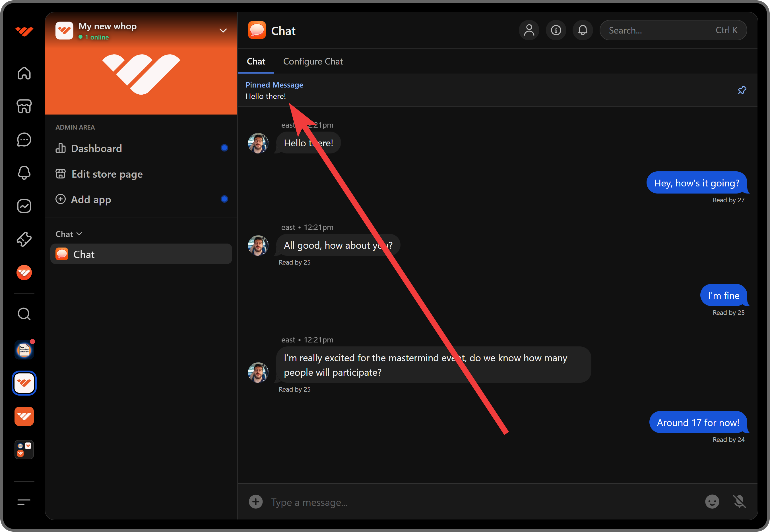Open the analytics chart sidebar icon
Screen dimensions: 770x532
(24, 206)
